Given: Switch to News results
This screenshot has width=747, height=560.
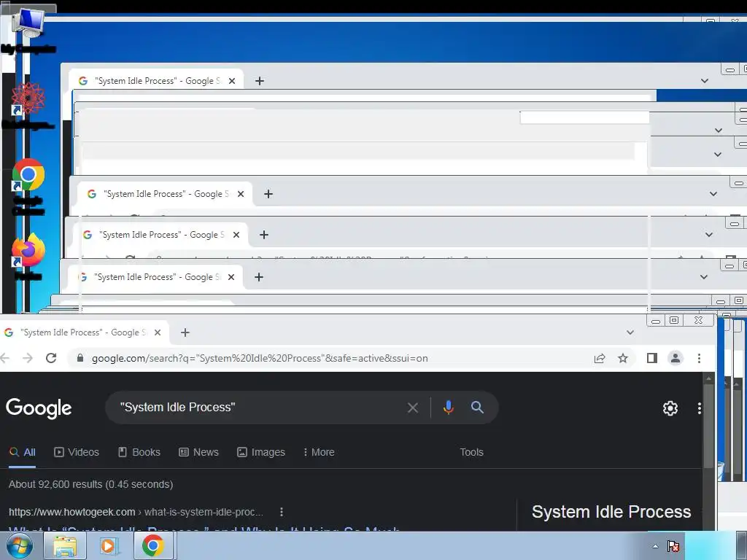Looking at the screenshot, I should [198, 452].
